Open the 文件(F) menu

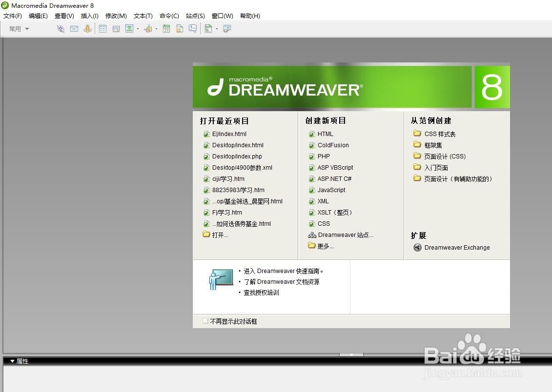(12, 16)
